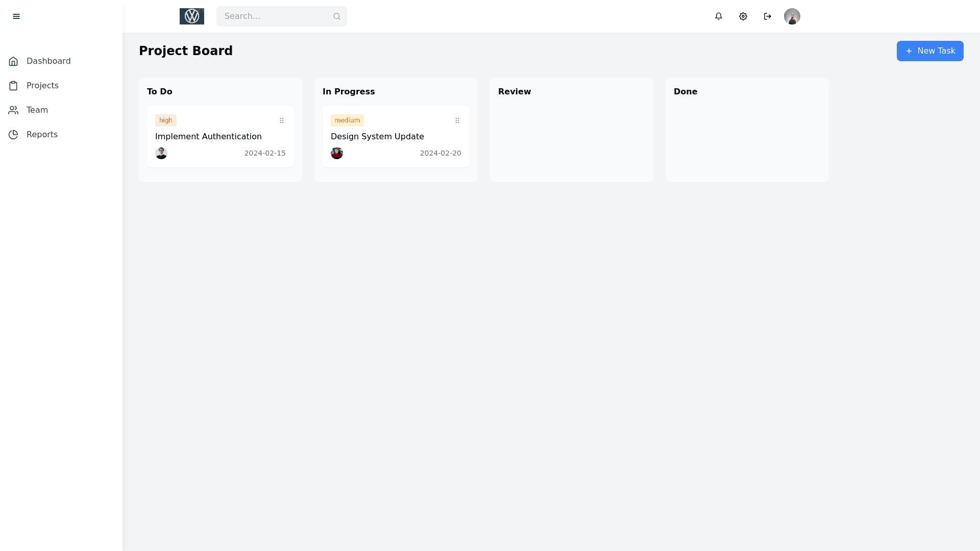Click drag handle on Design System Update card
Screen dimensions: 980x551
pos(457,120)
